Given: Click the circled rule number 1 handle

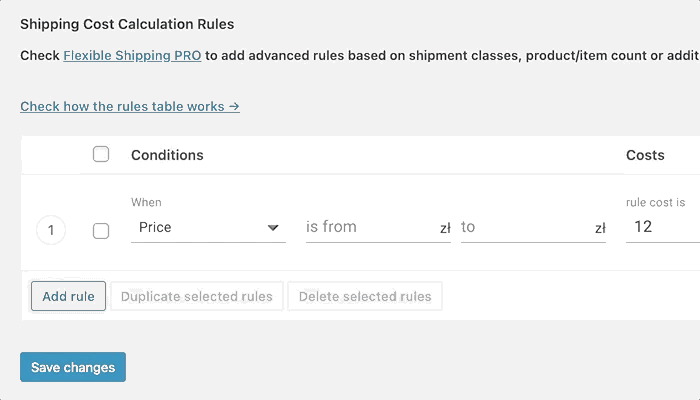Looking at the screenshot, I should pos(51,231).
